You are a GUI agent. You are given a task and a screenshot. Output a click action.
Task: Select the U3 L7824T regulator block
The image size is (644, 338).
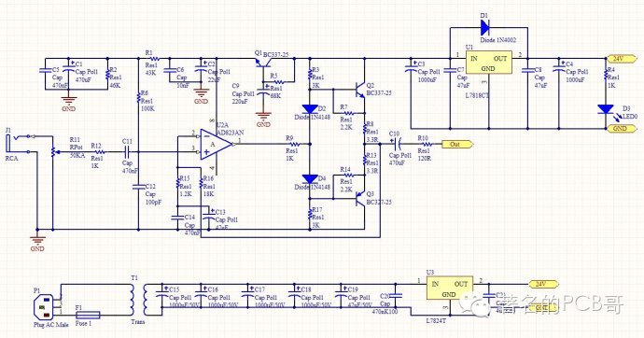click(x=449, y=288)
